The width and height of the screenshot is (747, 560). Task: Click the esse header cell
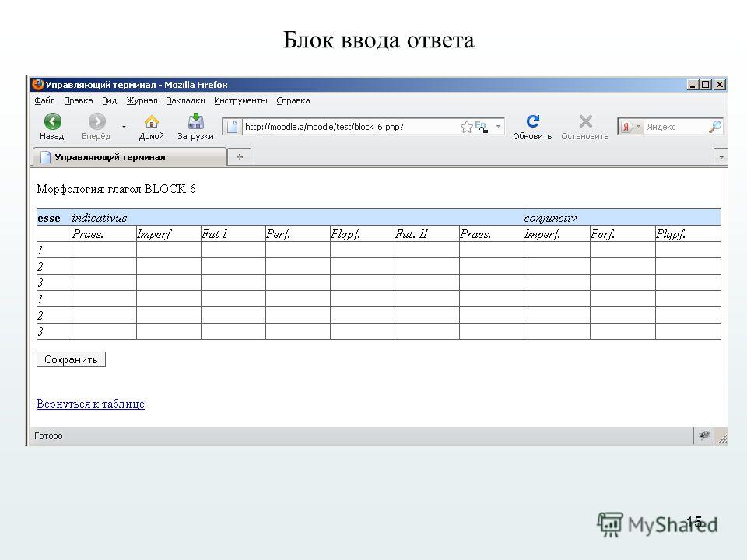(x=54, y=217)
